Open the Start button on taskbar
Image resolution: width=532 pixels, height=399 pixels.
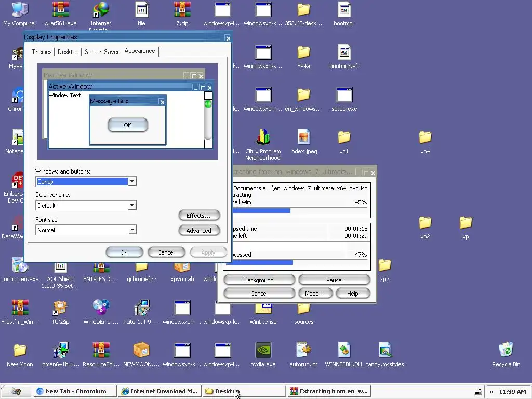click(16, 391)
